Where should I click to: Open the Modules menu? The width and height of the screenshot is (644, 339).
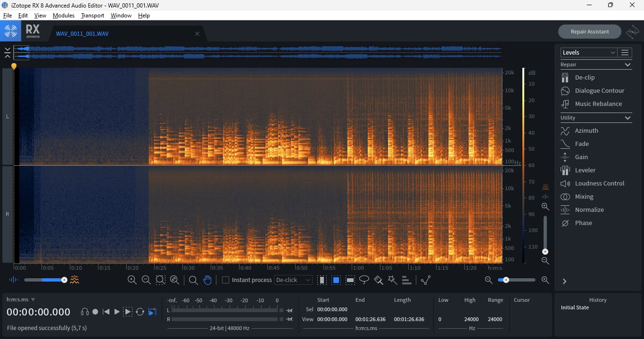point(64,16)
